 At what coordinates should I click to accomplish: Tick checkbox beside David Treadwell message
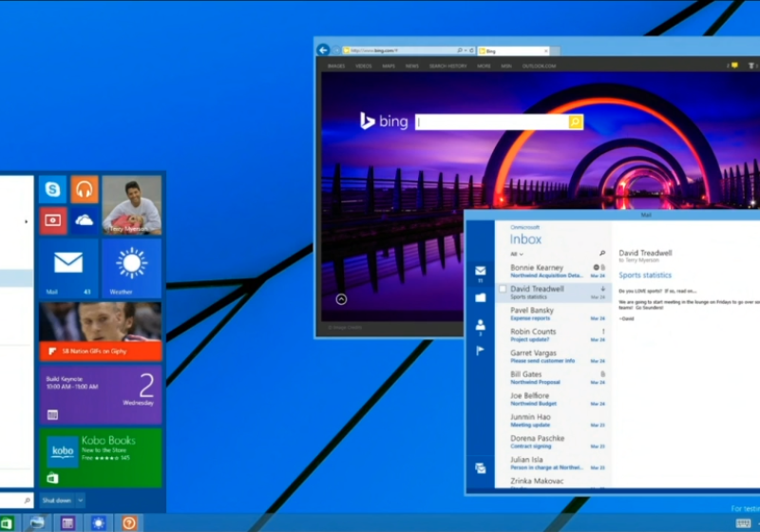(x=503, y=289)
